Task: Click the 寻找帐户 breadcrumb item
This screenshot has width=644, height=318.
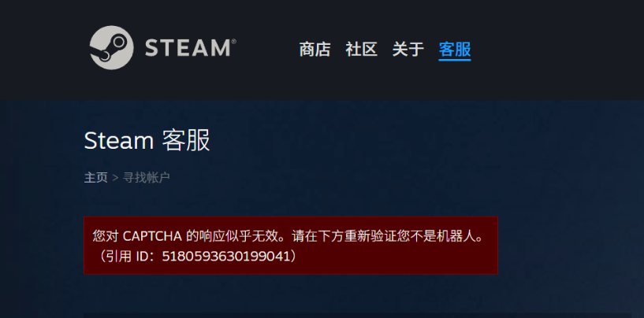Action: [147, 178]
